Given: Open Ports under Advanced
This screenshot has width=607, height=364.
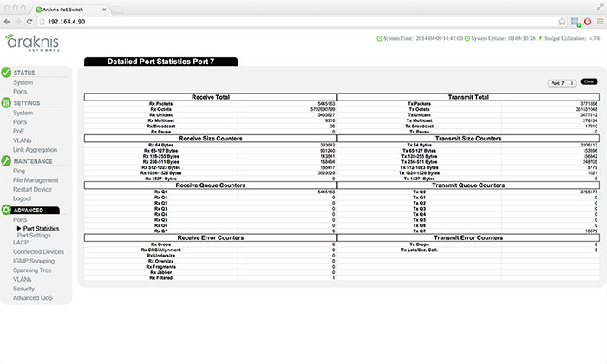Looking at the screenshot, I should [x=20, y=220].
